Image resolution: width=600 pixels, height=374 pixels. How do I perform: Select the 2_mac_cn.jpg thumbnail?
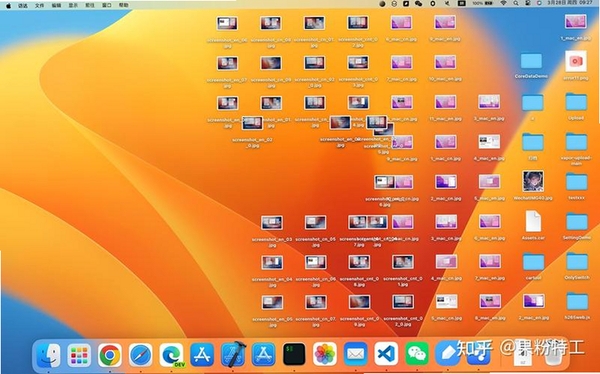click(x=446, y=181)
